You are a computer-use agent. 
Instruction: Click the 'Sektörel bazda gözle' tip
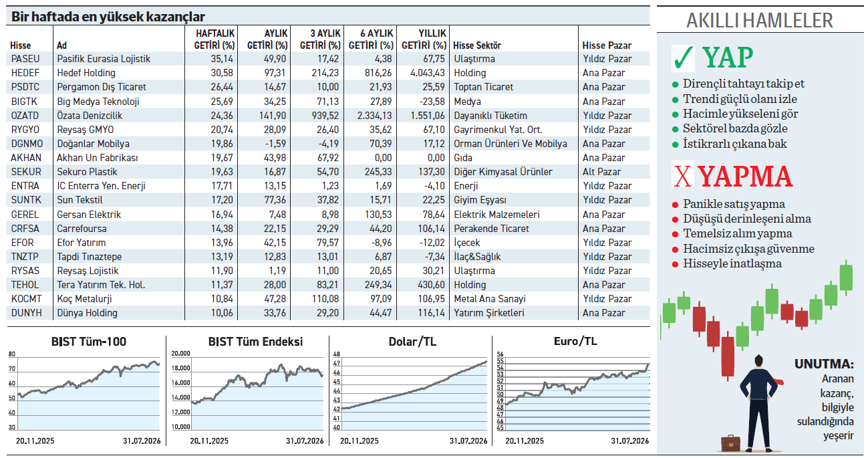point(735,128)
